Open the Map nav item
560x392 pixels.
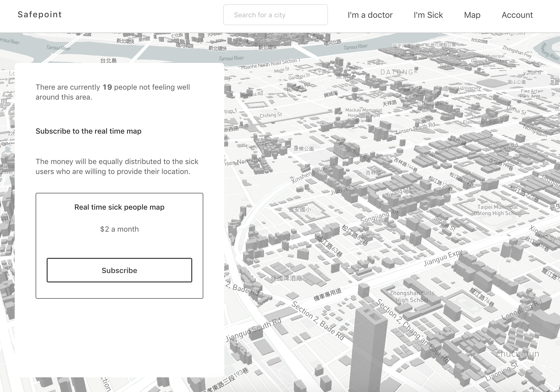click(x=472, y=15)
